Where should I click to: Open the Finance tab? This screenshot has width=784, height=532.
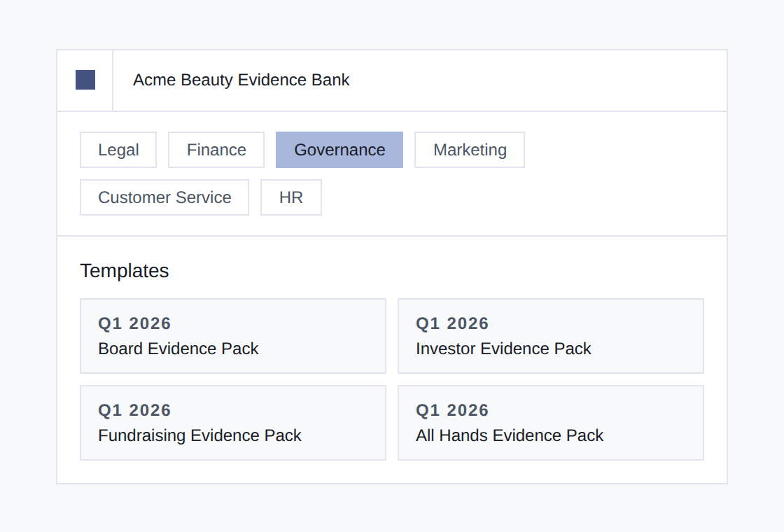tap(216, 150)
